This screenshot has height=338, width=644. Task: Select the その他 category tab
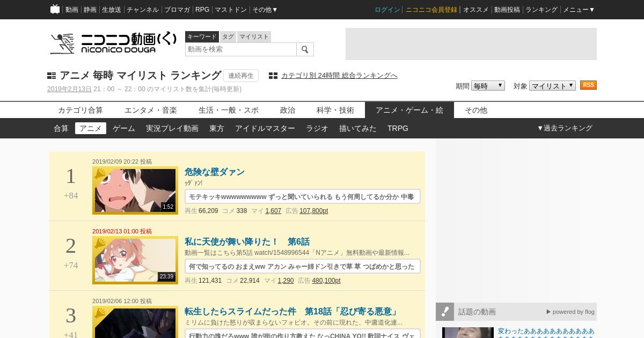476,110
